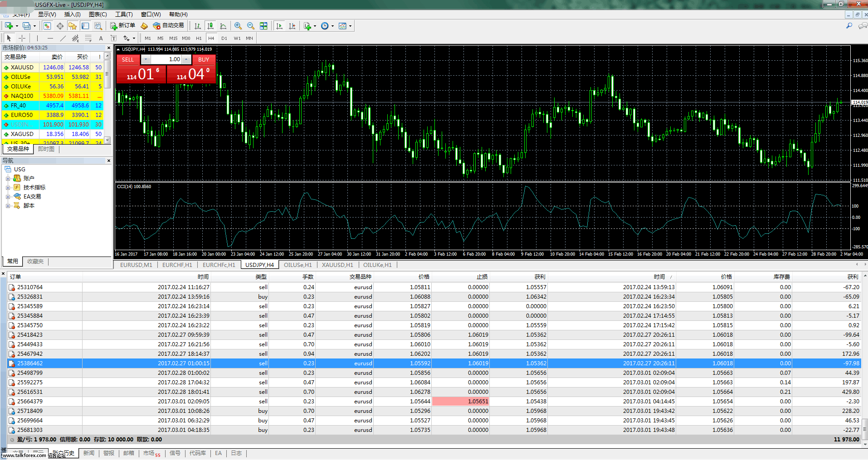Click the search magnifier icon at top right

pyautogui.click(x=849, y=26)
